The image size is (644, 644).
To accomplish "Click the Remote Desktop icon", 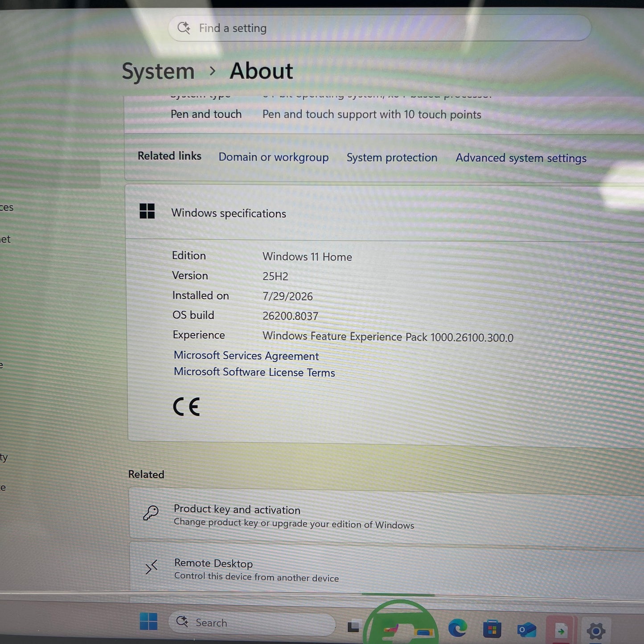I will click(152, 567).
